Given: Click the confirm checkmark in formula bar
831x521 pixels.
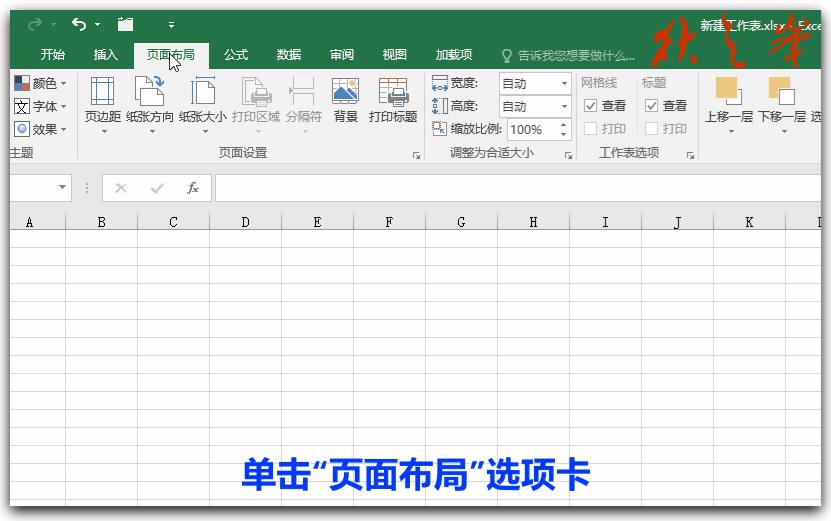Looking at the screenshot, I should [157, 188].
